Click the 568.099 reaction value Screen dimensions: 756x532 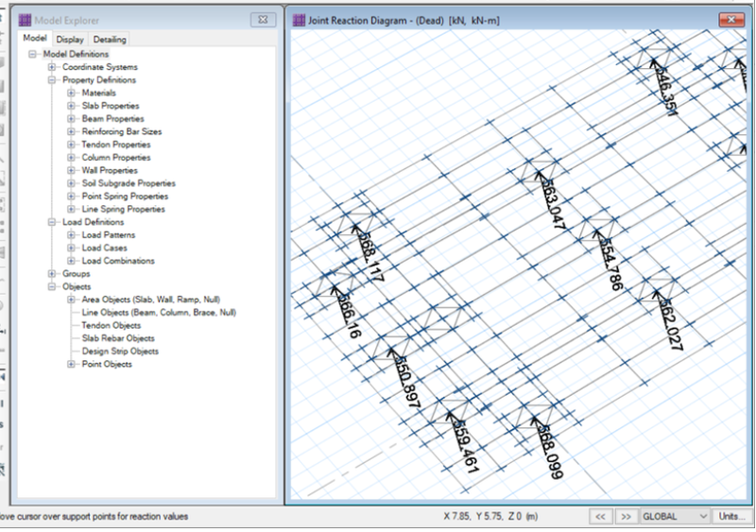[x=550, y=452]
